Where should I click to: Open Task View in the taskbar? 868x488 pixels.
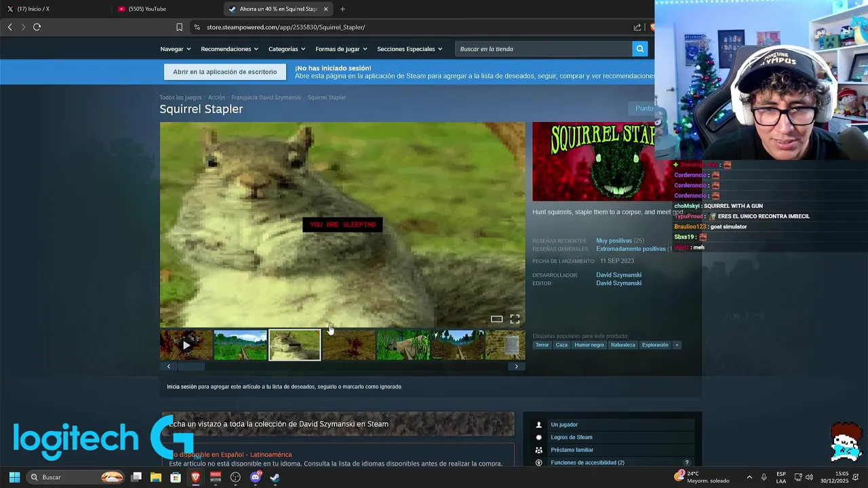click(x=136, y=477)
